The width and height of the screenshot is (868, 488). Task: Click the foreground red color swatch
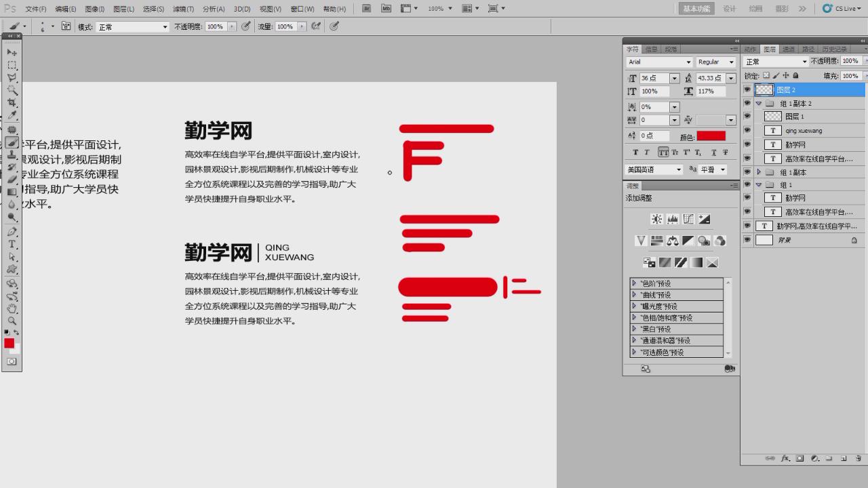click(9, 344)
